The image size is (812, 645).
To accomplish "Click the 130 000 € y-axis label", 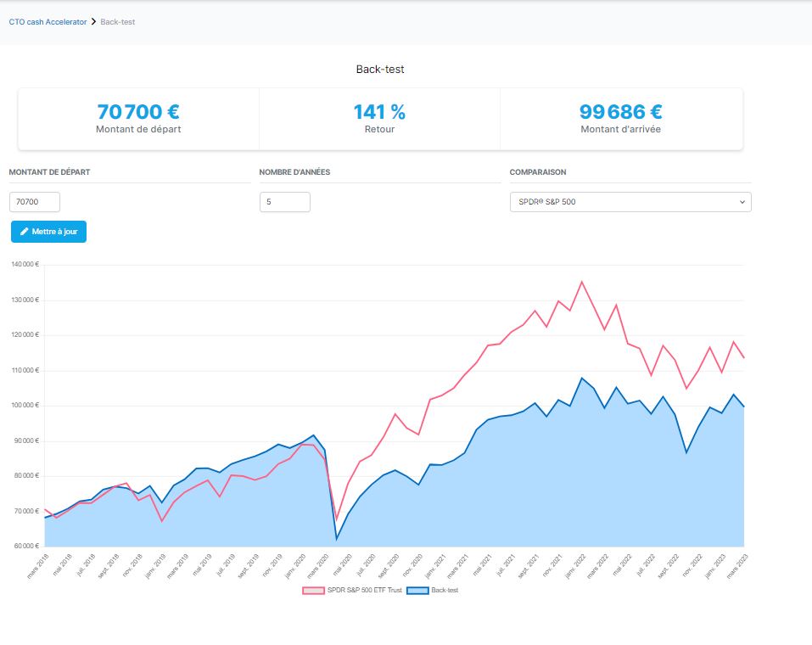I will 25,300.
